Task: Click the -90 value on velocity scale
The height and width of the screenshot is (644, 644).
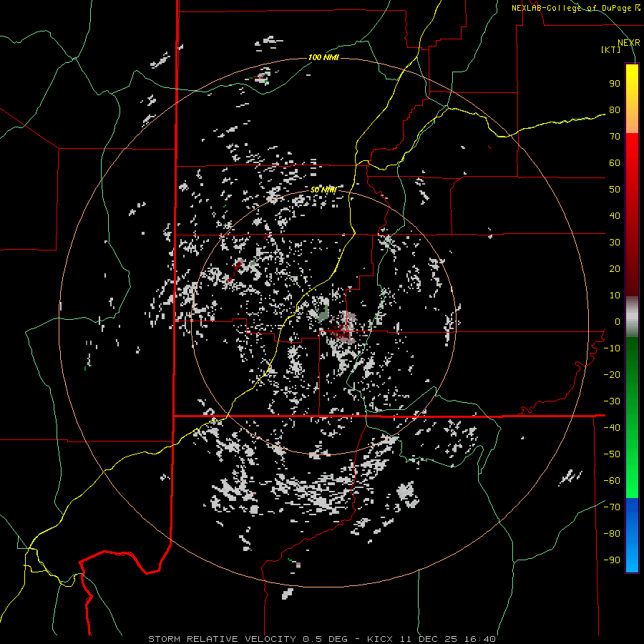Action: 612,560
